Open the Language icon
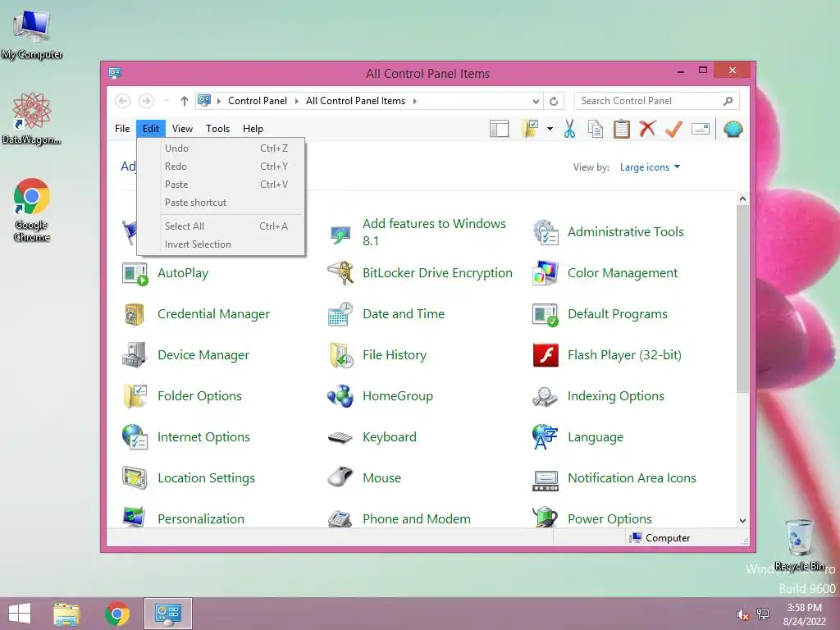The height and width of the screenshot is (630, 840). pos(546,437)
